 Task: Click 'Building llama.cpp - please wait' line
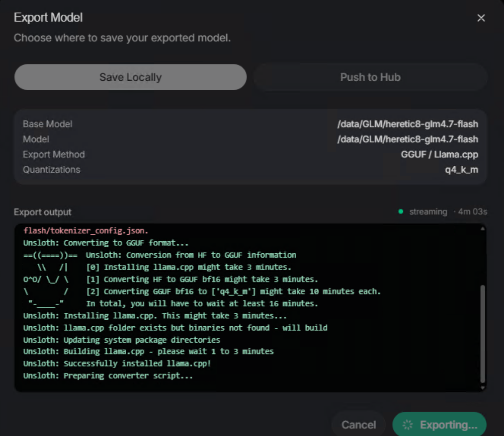tap(148, 351)
